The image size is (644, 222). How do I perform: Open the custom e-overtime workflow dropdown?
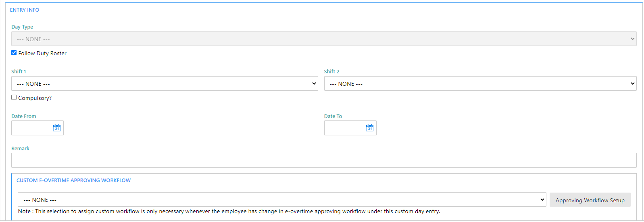[x=282, y=199]
